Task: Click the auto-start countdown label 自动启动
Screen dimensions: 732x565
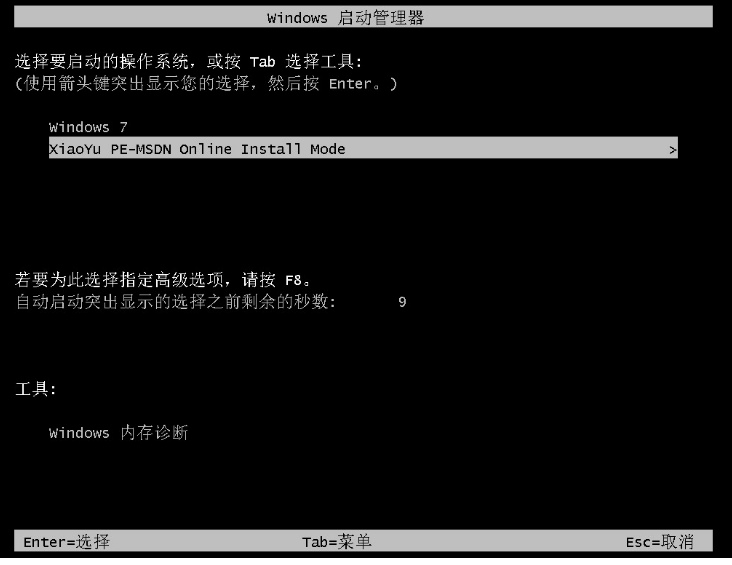Action: point(176,302)
